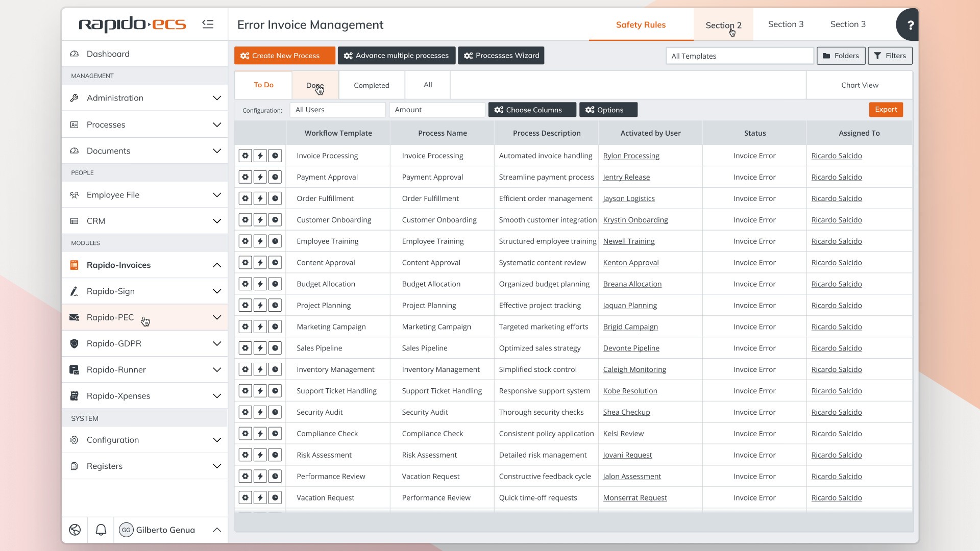Screen dimensions: 980x551
Task: Open the All Users configuration dropdown
Action: pos(337,110)
